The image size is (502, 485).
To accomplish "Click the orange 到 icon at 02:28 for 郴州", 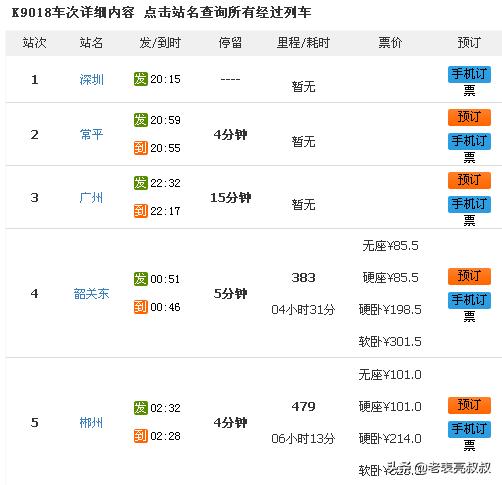I will [141, 436].
